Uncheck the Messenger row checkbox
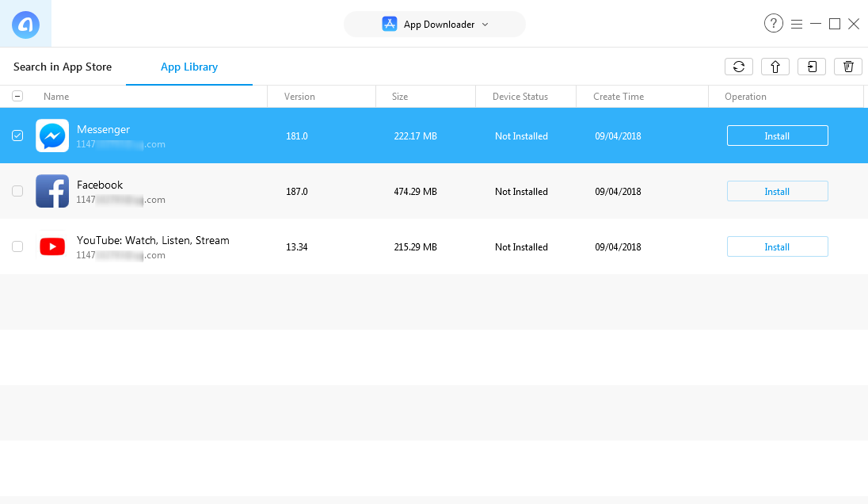The height and width of the screenshot is (504, 868). coord(17,136)
